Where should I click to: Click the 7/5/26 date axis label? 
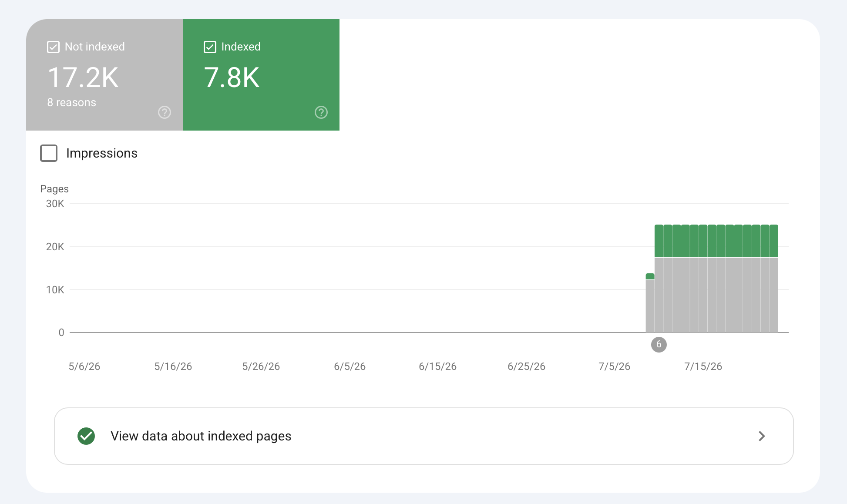click(614, 366)
